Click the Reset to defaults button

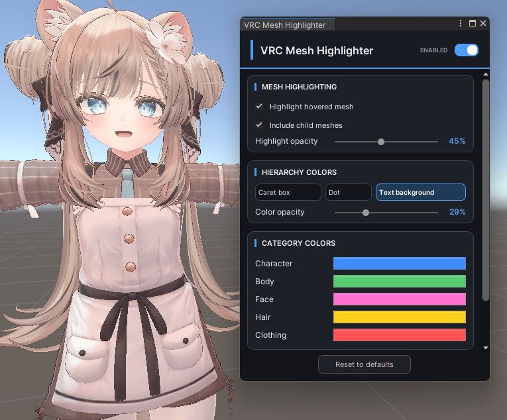click(365, 364)
